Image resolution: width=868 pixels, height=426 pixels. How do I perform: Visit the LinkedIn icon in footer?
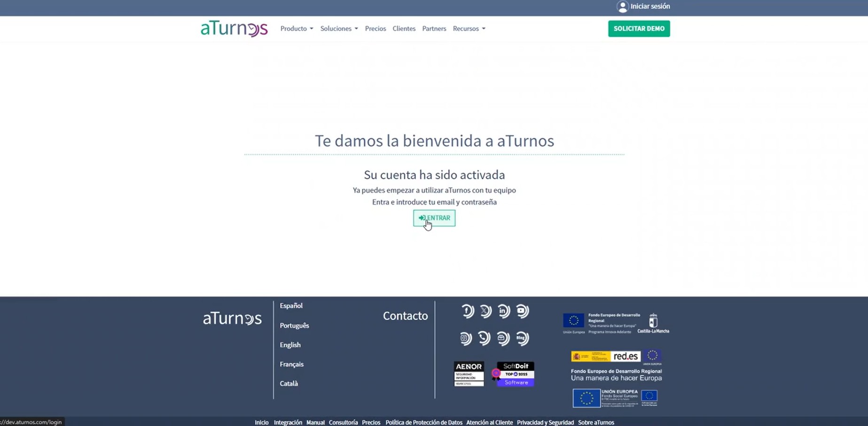pos(503,311)
